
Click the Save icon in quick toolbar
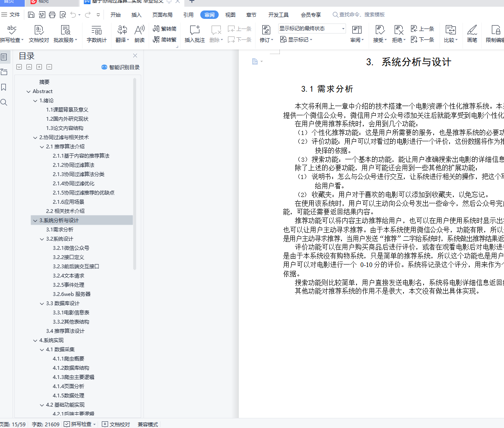tap(31, 15)
